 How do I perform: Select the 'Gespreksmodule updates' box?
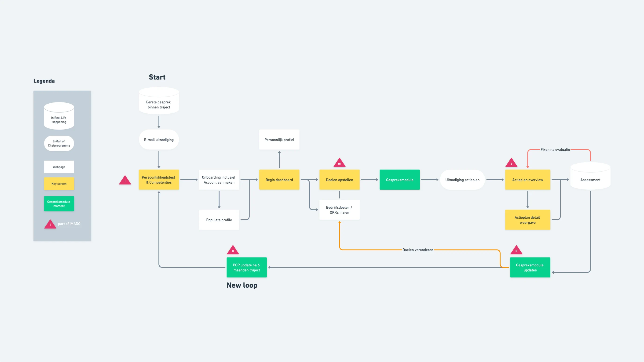click(x=530, y=267)
